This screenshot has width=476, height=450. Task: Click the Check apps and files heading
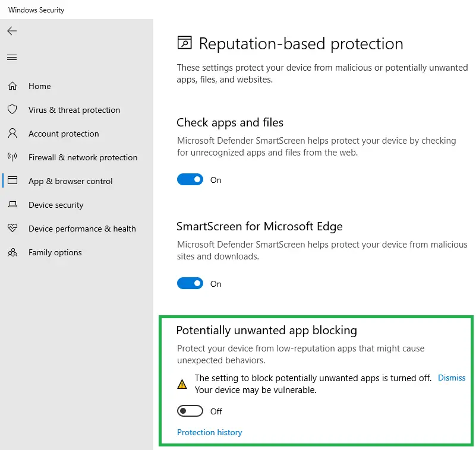[230, 123]
